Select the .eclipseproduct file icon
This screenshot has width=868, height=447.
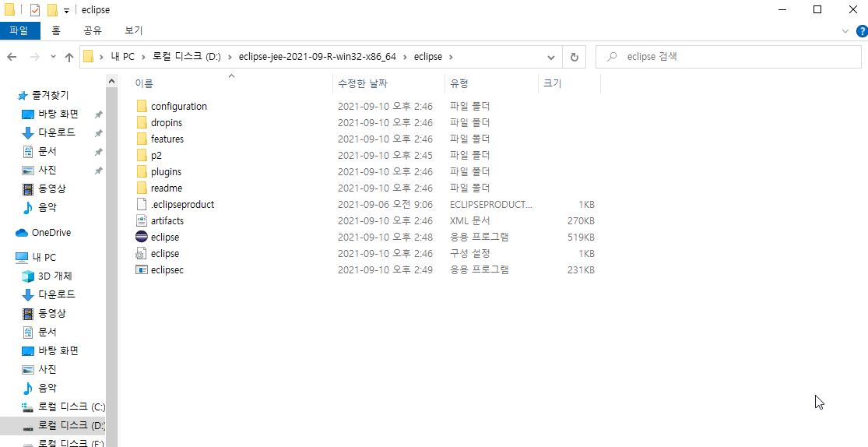coord(142,204)
